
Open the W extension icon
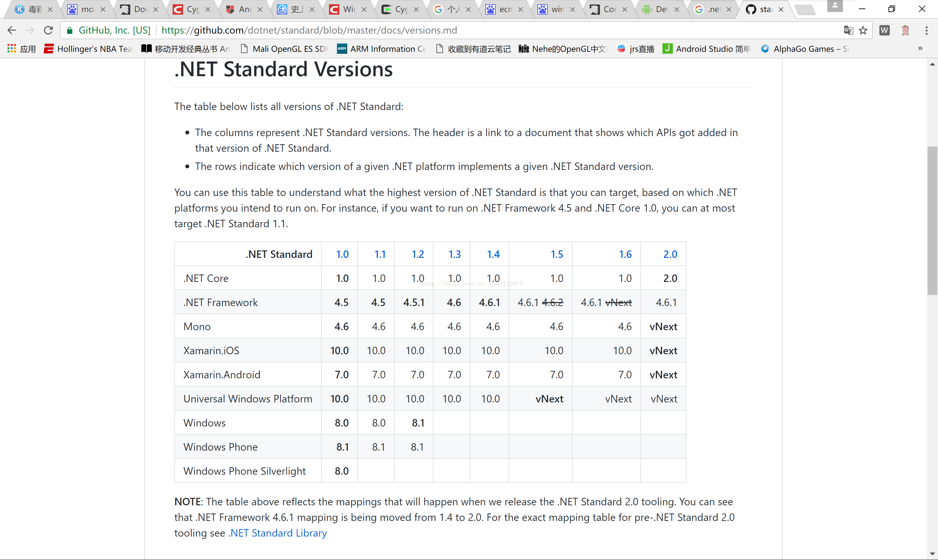pos(884,30)
